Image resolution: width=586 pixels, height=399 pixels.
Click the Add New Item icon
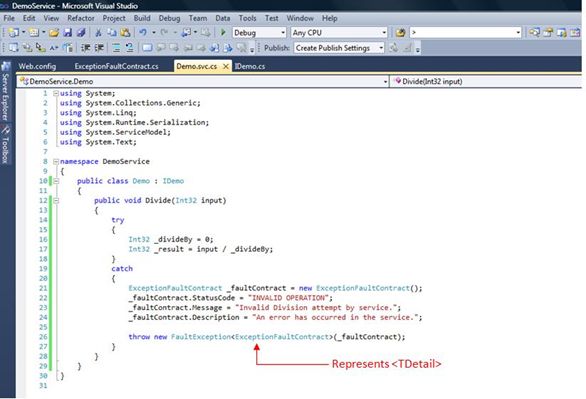[x=34, y=33]
